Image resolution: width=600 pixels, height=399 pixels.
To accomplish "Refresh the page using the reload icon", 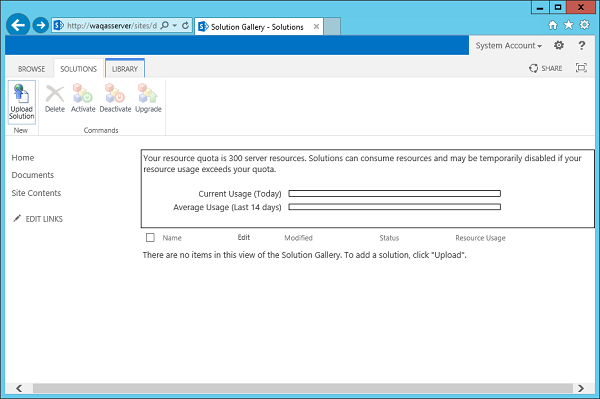I will coord(185,26).
